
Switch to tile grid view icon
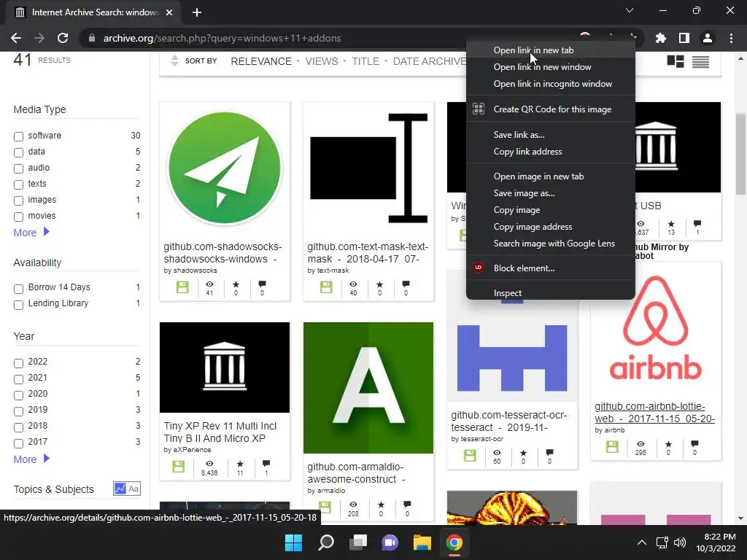coord(675,61)
